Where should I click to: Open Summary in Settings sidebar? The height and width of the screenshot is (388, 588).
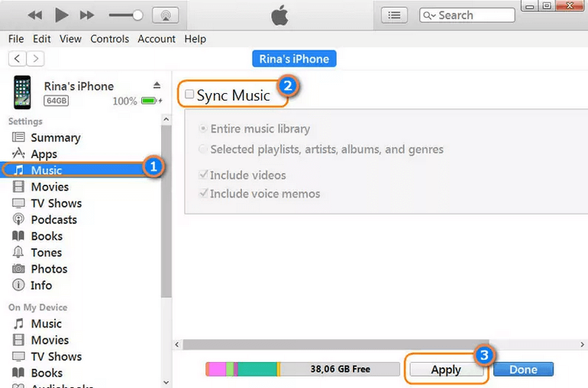56,137
